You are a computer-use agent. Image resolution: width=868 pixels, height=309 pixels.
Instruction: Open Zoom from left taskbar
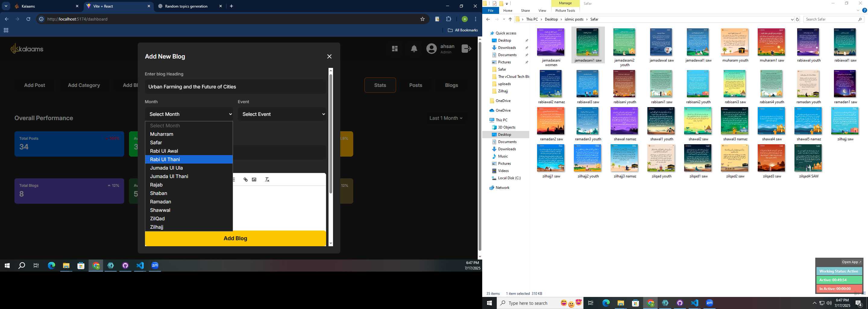pyautogui.click(x=155, y=266)
